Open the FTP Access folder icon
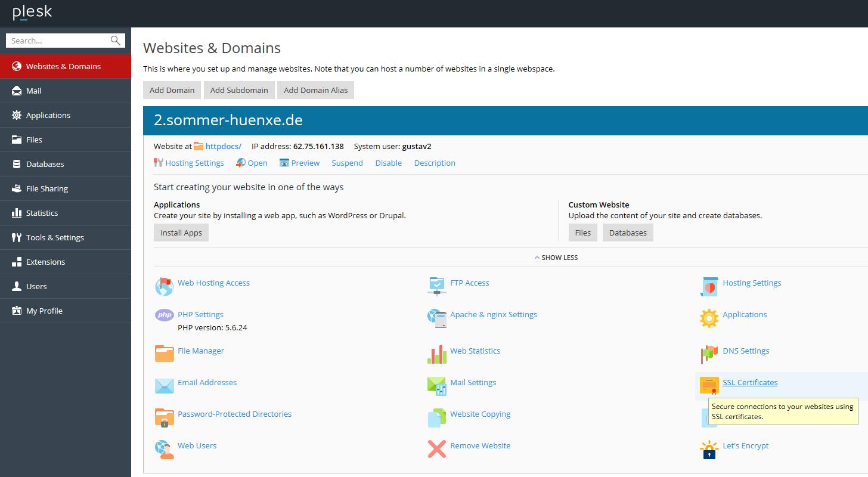Viewport: 868px width, 477px height. 436,286
